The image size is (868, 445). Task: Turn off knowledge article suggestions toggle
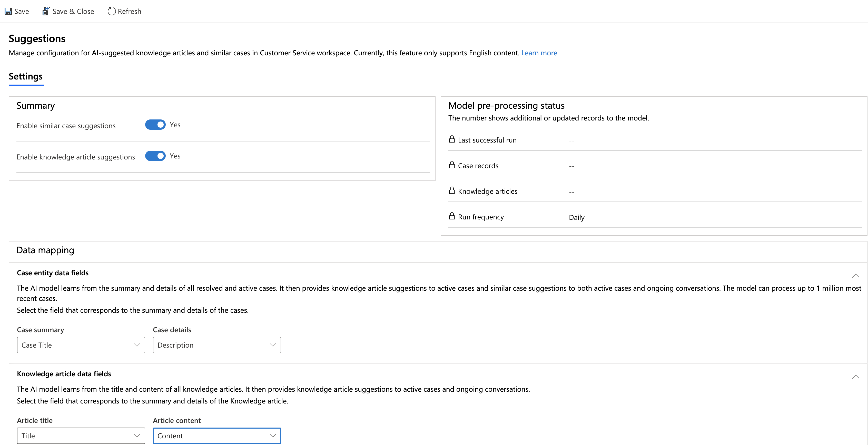155,156
